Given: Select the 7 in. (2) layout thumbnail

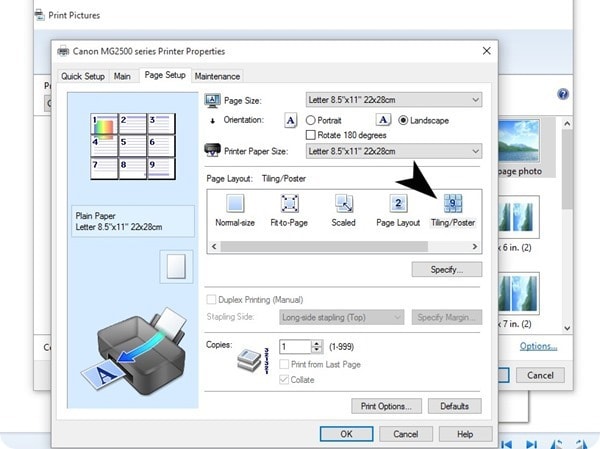Looking at the screenshot, I should (518, 293).
